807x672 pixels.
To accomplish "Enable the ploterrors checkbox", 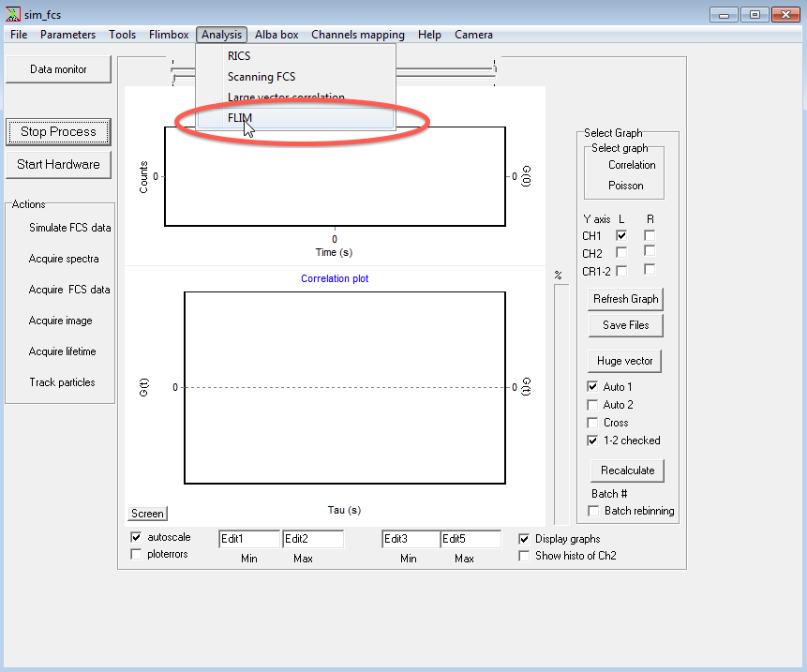I will pos(136,554).
